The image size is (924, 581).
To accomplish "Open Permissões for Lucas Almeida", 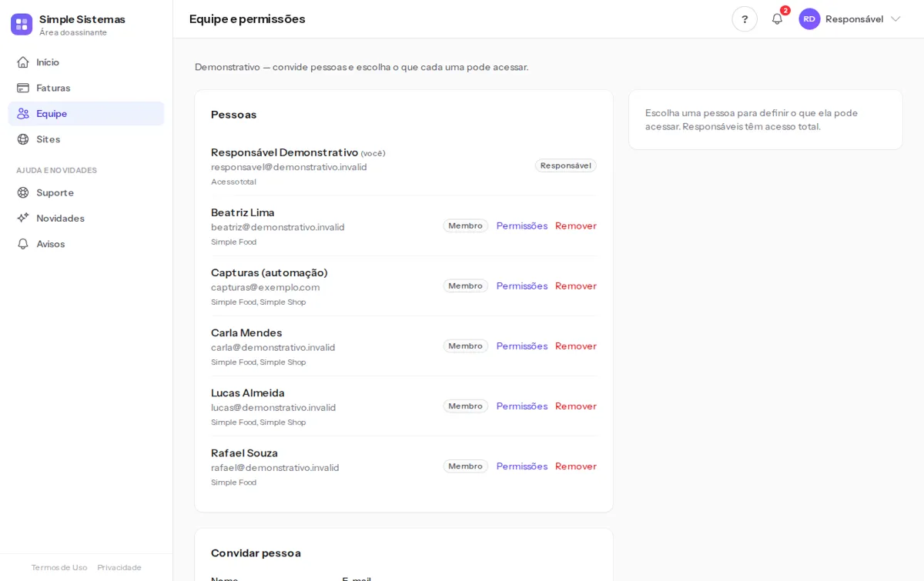I will [522, 406].
